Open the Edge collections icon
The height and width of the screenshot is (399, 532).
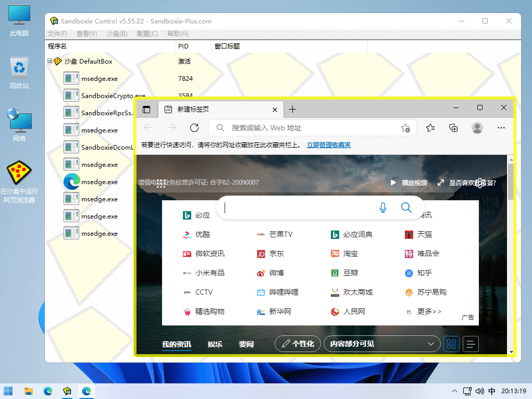(x=453, y=128)
